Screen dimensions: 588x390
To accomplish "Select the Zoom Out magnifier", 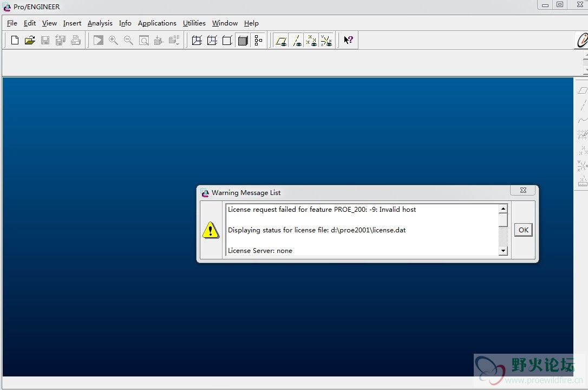I will pyautogui.click(x=129, y=40).
